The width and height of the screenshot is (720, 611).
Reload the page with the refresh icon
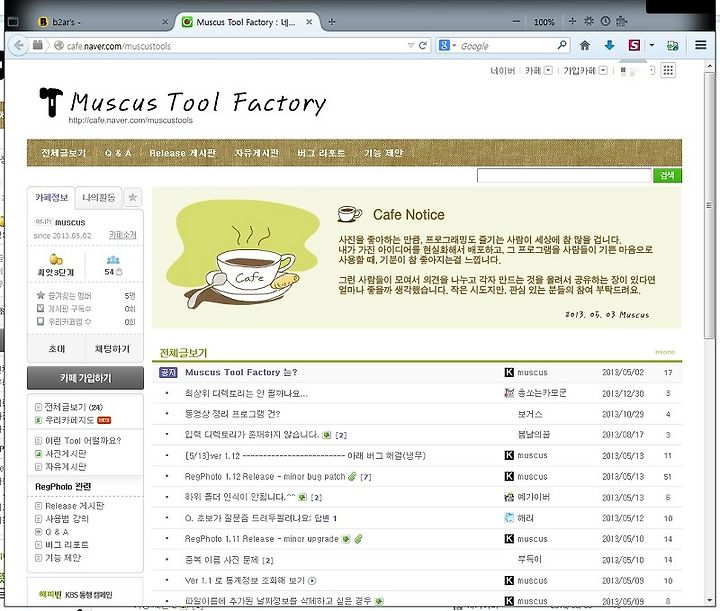point(423,45)
